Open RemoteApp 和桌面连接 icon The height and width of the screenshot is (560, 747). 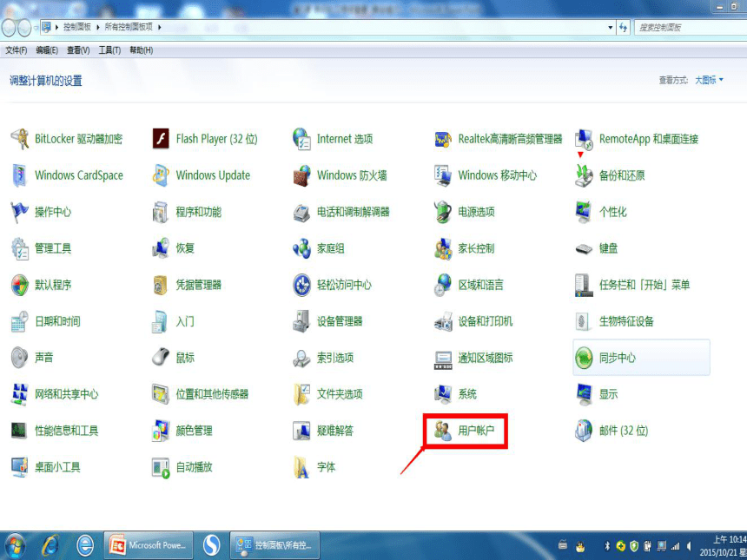pyautogui.click(x=584, y=139)
